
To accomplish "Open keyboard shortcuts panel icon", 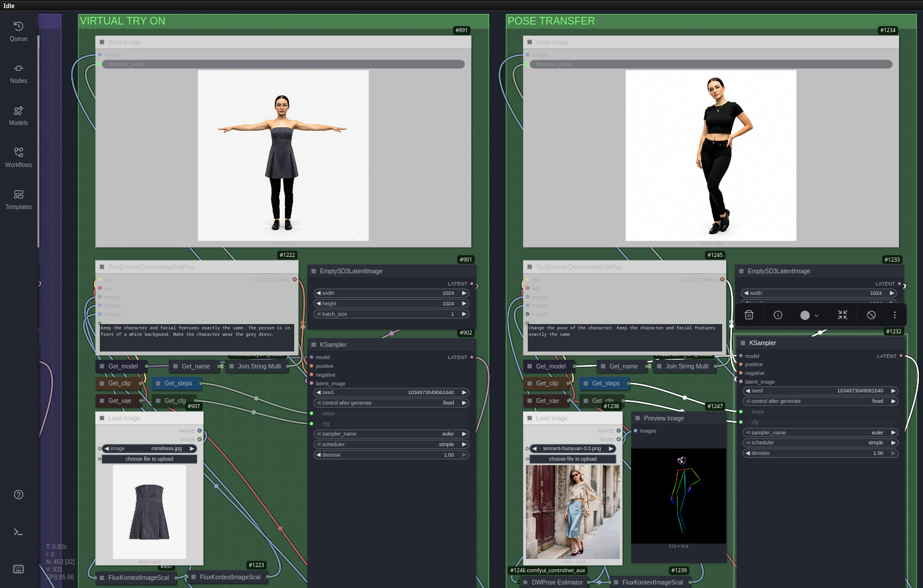I will click(x=19, y=569).
